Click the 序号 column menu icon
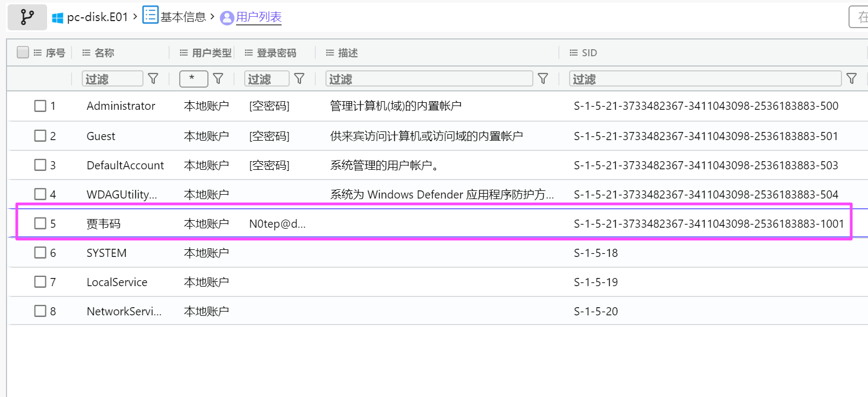868x397 pixels. coord(37,53)
